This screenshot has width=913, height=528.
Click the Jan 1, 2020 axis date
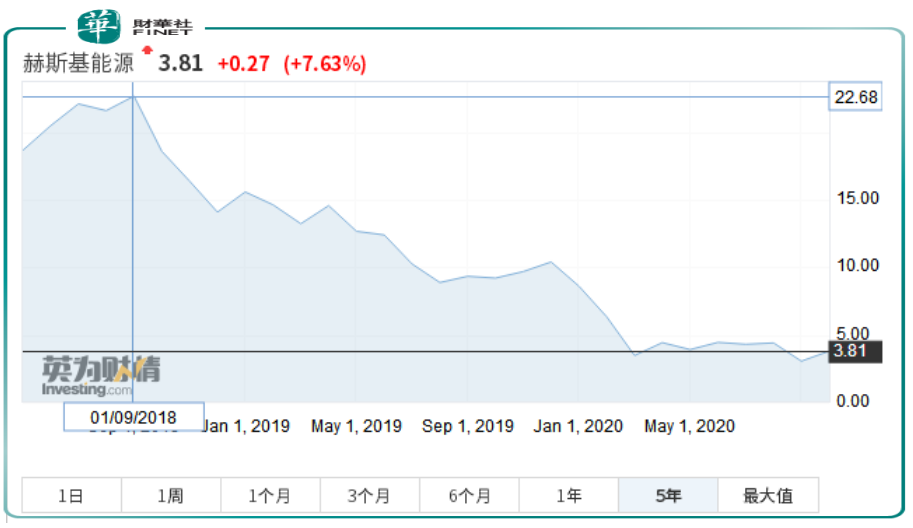pos(578,426)
